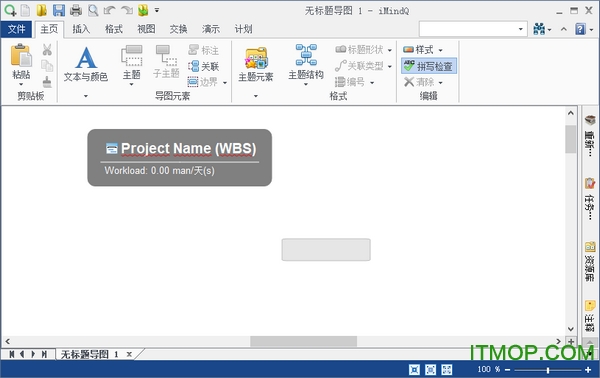The width and height of the screenshot is (600, 378).
Task: Open the 清除 clear dropdown
Action: pyautogui.click(x=440, y=82)
